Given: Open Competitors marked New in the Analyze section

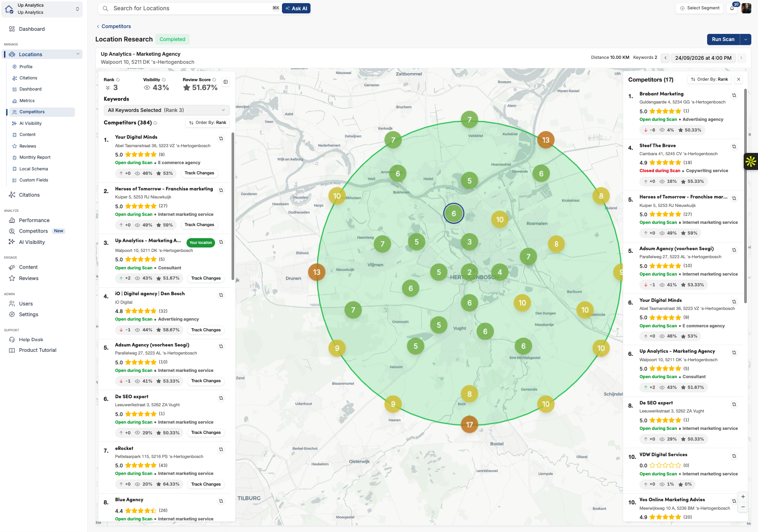Looking at the screenshot, I should 33,231.
